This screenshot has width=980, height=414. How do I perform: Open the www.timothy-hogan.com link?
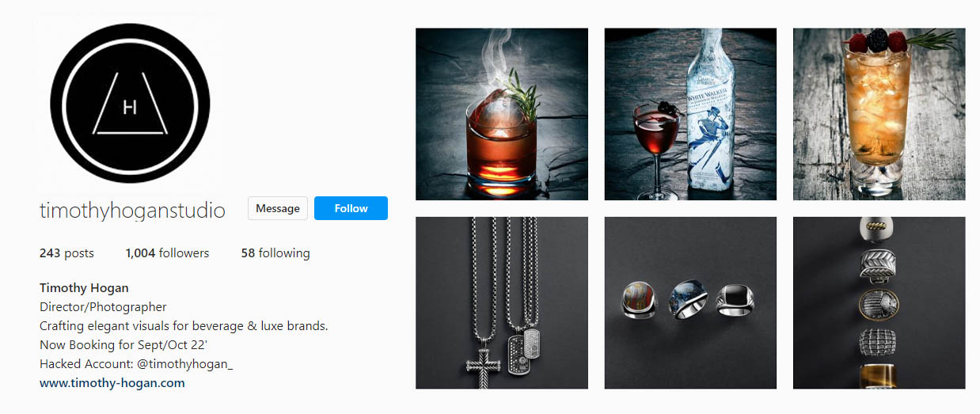pyautogui.click(x=112, y=383)
